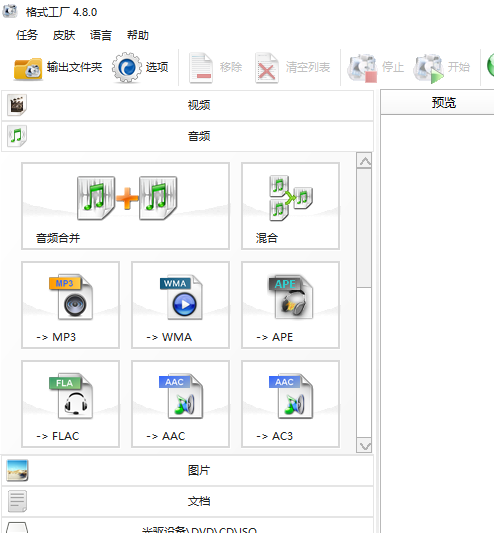494x533 pixels.
Task: Select the -> WMA conversion icon
Action: tap(181, 305)
